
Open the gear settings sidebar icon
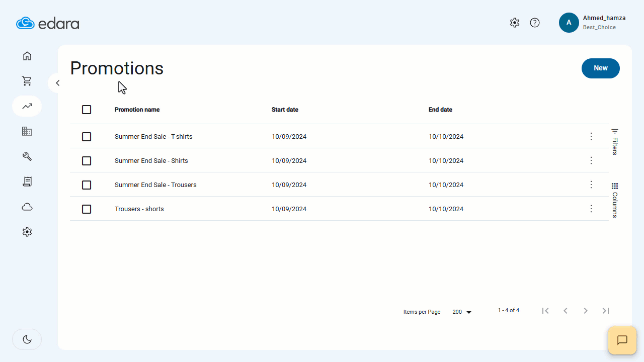coord(27,232)
